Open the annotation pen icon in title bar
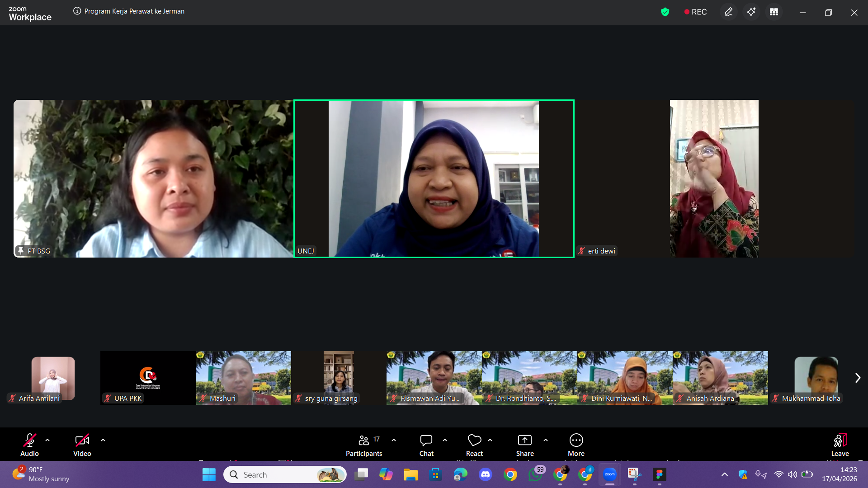Image resolution: width=868 pixels, height=488 pixels. pyautogui.click(x=728, y=12)
